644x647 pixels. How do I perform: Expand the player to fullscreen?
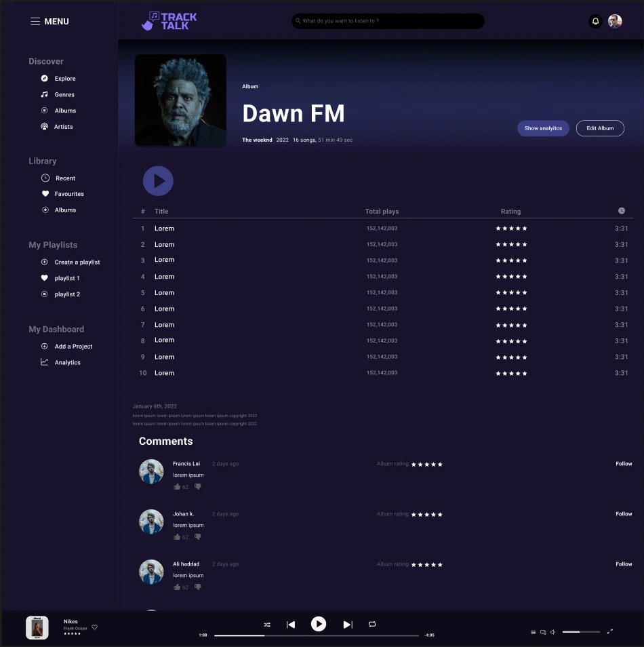[609, 631]
